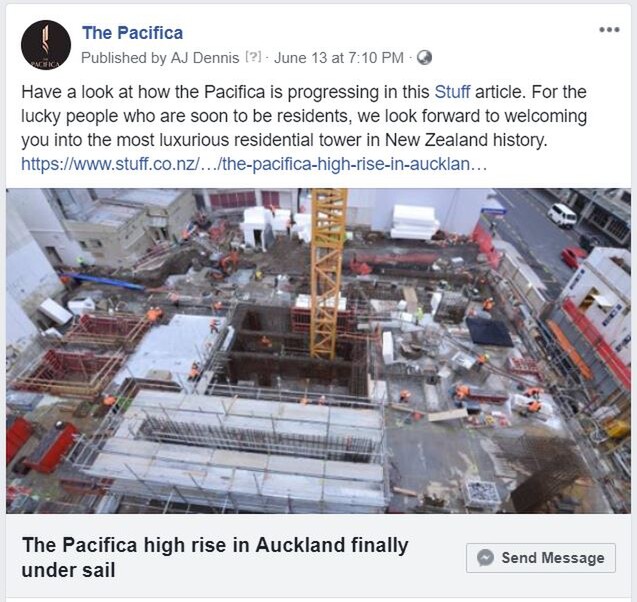
Task: Click the post body text paragraph
Action: [x=304, y=116]
